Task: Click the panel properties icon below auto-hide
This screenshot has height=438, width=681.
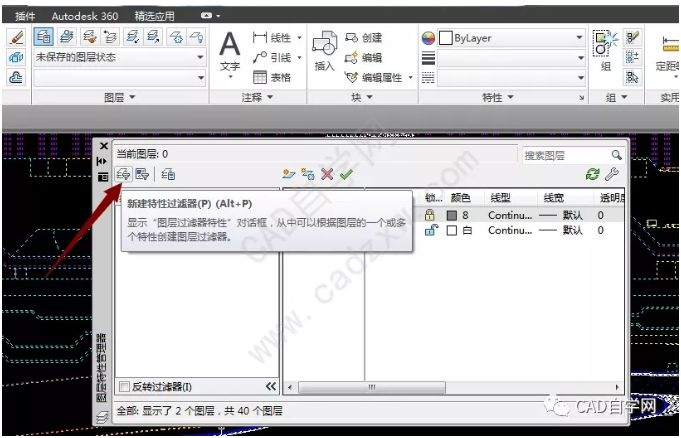Action: (102, 177)
